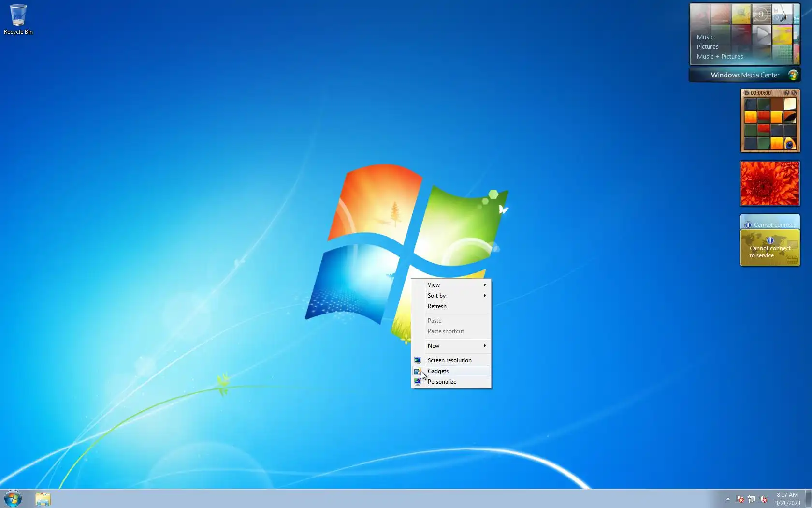Open the standalone Music link in Media Center gadget
This screenshot has height=508, width=812.
click(x=705, y=37)
